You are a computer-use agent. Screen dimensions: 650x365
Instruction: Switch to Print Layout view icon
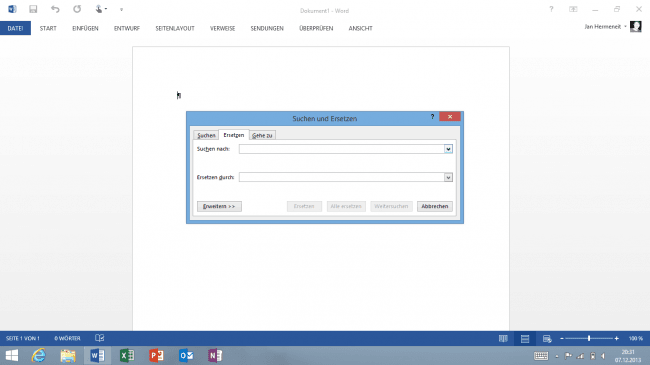pos(525,339)
